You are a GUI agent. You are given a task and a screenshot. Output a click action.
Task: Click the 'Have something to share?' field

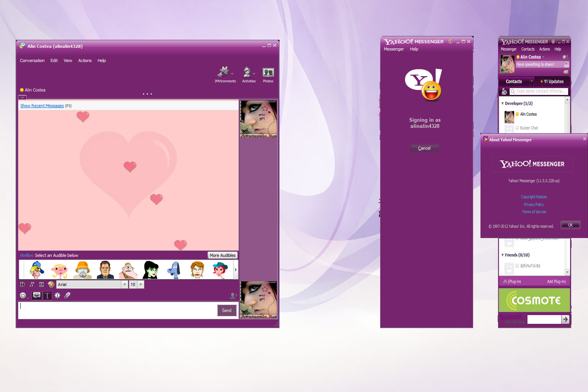(540, 64)
